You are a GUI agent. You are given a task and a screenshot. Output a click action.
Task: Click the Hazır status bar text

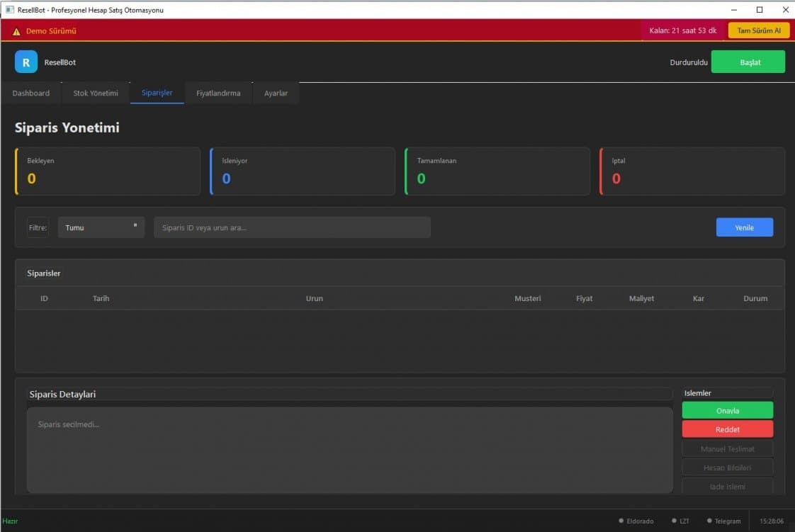pyautogui.click(x=10, y=521)
